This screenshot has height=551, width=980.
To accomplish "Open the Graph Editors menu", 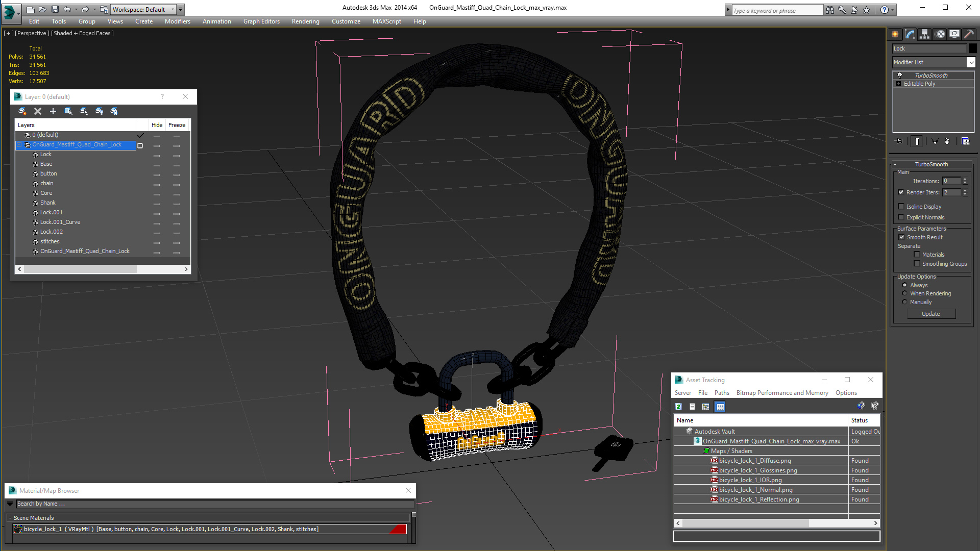I will point(261,21).
